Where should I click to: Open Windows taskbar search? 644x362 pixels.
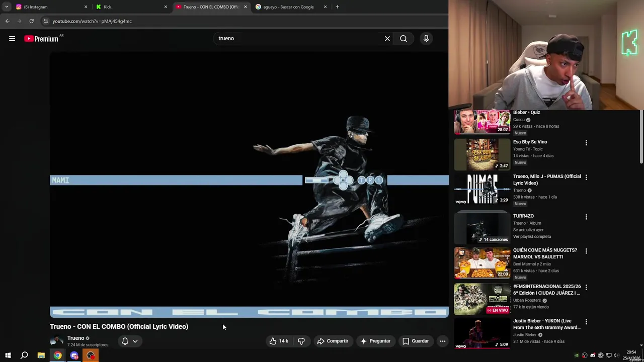pyautogui.click(x=24, y=355)
